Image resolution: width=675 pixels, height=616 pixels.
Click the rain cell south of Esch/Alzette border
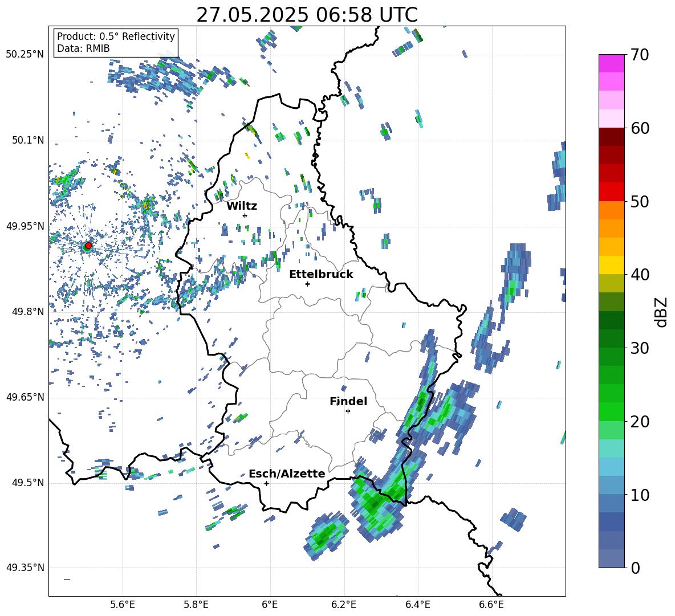tap(326, 536)
